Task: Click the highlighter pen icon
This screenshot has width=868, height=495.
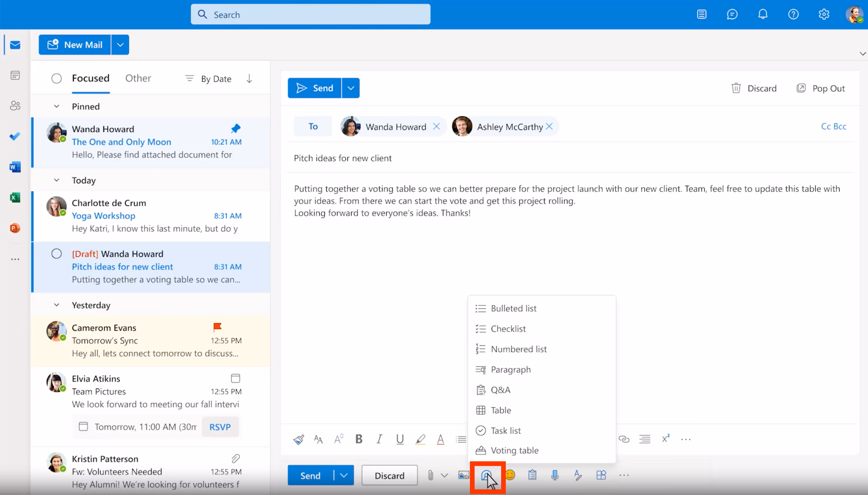Action: [x=420, y=439]
